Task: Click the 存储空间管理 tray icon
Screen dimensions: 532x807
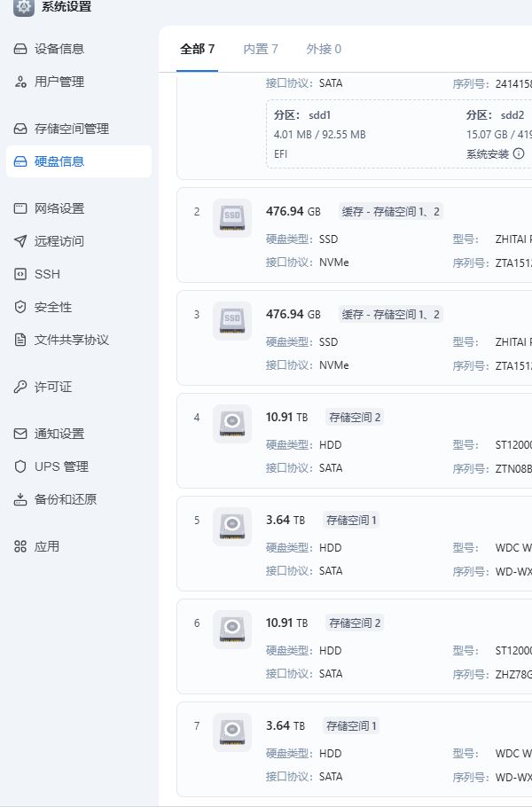Action: point(20,129)
